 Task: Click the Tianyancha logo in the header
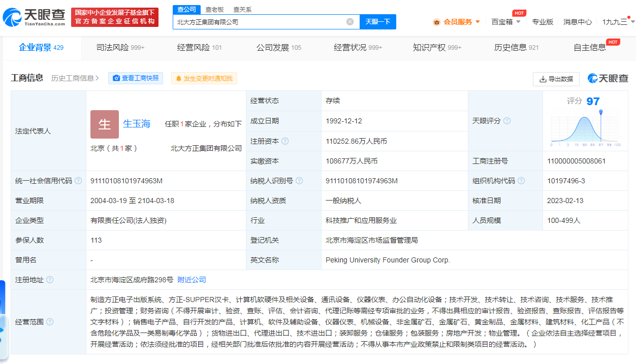pyautogui.click(x=34, y=17)
